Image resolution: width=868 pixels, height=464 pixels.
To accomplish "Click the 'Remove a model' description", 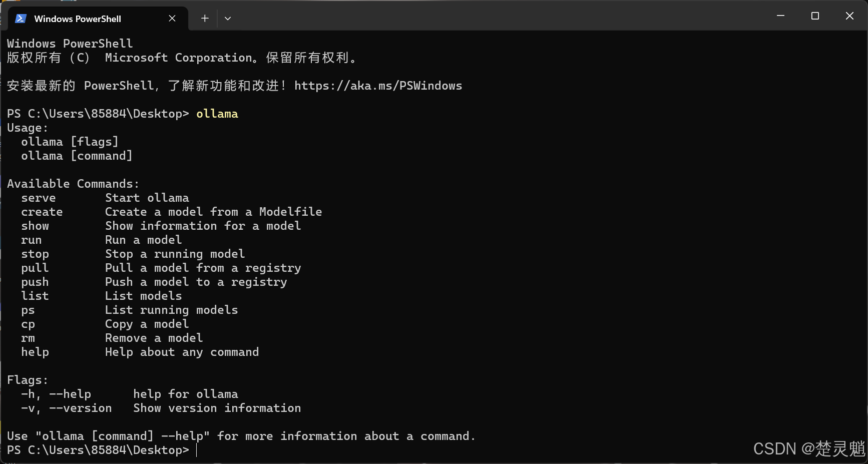I will (x=154, y=338).
